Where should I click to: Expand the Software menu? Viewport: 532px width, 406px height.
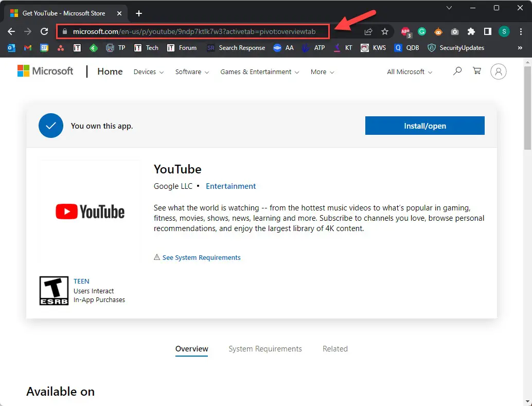(x=192, y=72)
